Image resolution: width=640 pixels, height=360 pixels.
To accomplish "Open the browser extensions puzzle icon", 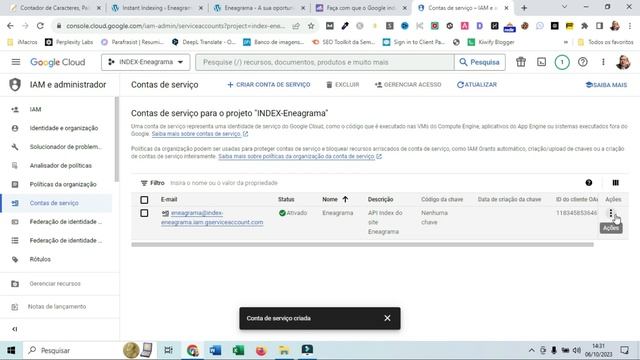I will (x=584, y=26).
